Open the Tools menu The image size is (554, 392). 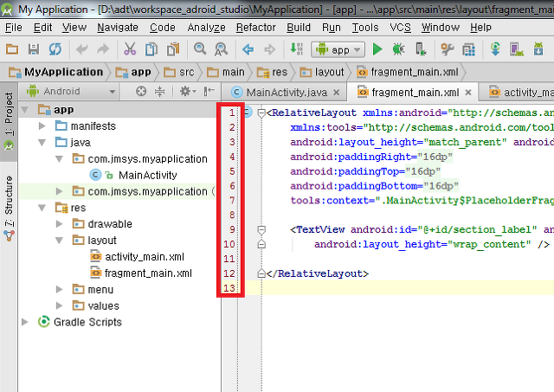tap(365, 28)
